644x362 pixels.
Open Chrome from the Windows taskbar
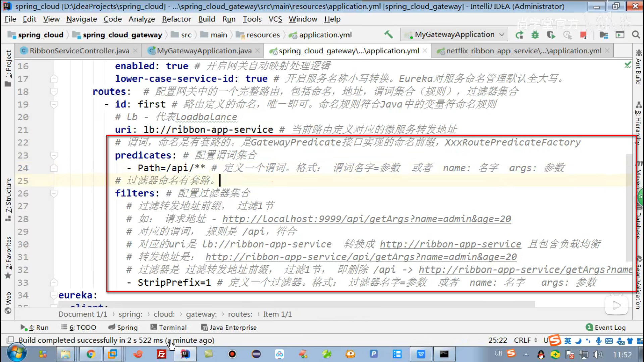[91, 354]
